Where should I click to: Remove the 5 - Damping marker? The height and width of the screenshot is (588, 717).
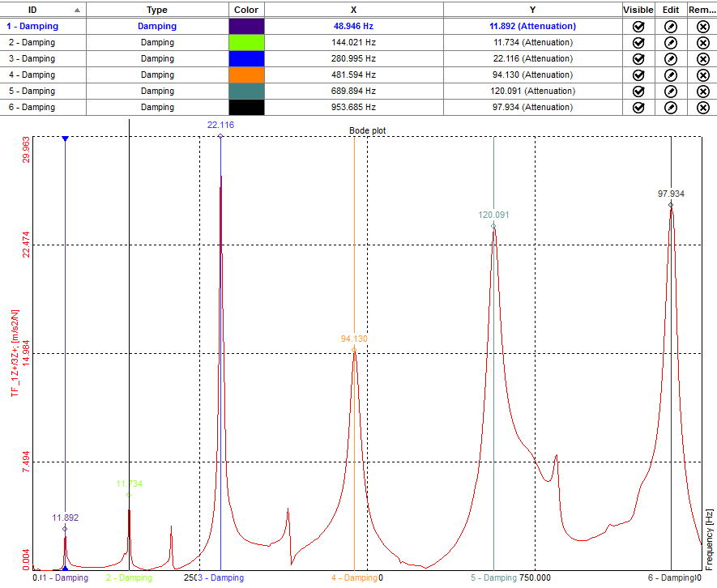pyautogui.click(x=703, y=92)
